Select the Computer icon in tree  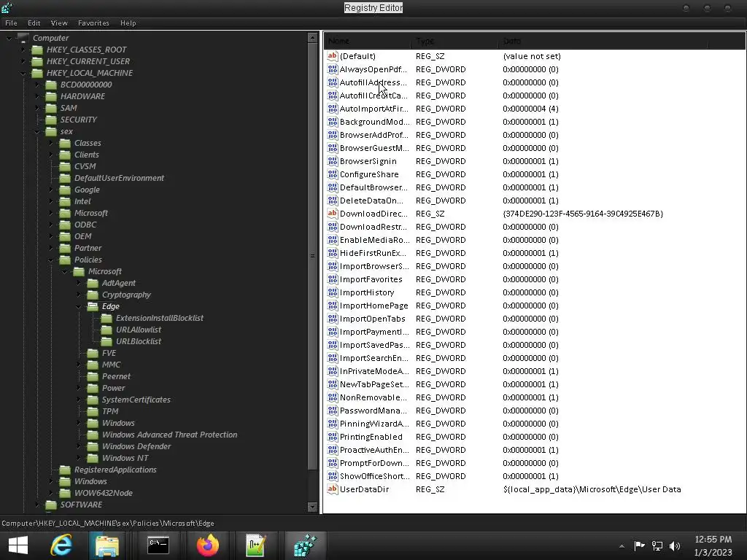(x=23, y=38)
